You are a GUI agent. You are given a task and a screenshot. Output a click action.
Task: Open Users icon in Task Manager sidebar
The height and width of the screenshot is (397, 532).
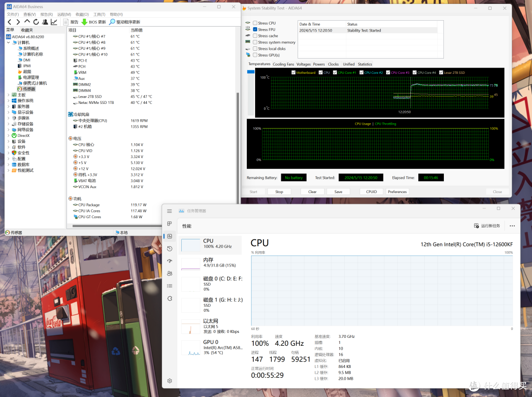coord(169,273)
